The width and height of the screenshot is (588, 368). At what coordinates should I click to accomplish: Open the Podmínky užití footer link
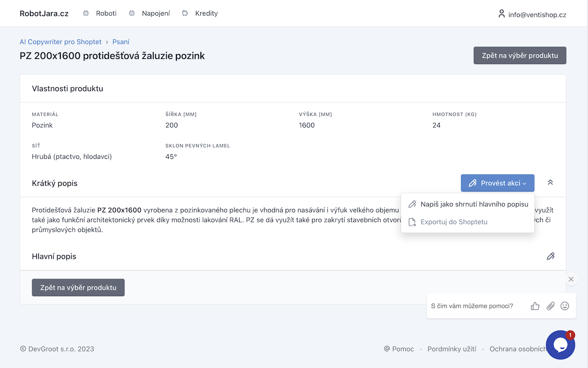click(x=452, y=349)
